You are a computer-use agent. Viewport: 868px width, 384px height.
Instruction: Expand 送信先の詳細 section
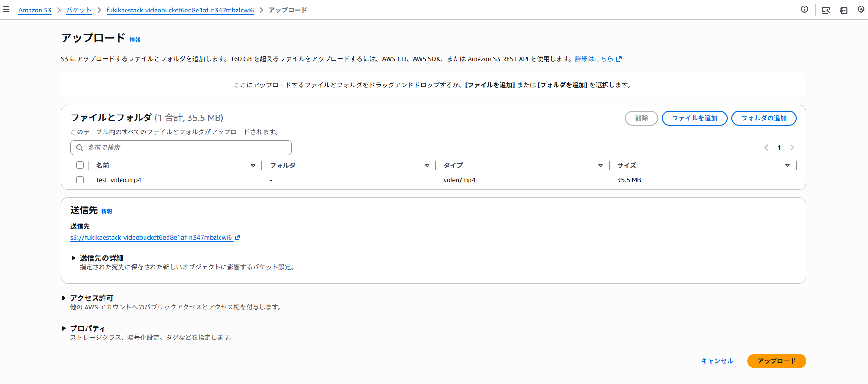(x=73, y=258)
